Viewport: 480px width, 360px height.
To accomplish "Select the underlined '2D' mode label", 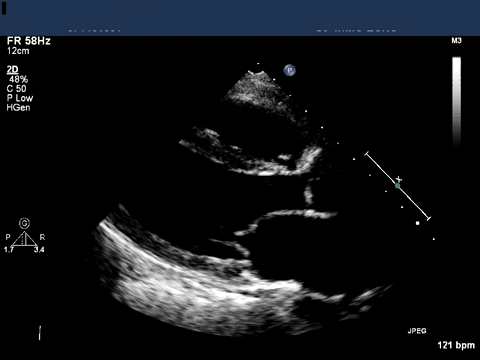I will click(13, 70).
